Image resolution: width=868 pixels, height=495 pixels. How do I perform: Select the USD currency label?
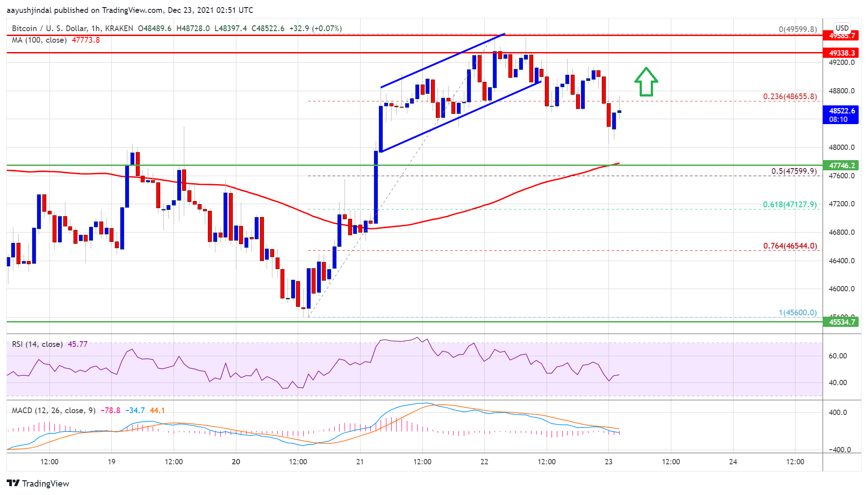coord(842,28)
